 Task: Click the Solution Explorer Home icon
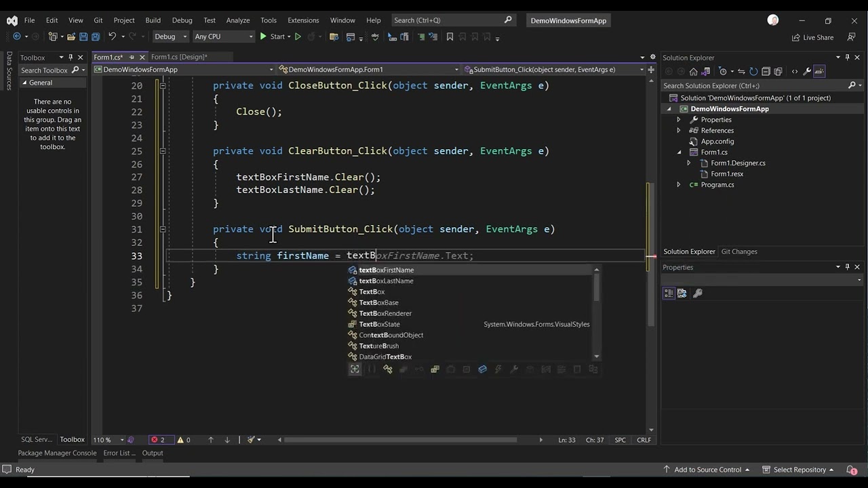[x=693, y=71]
